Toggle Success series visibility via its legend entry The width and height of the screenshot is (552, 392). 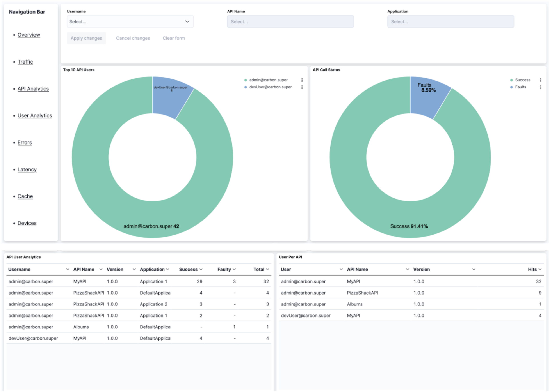tap(523, 80)
